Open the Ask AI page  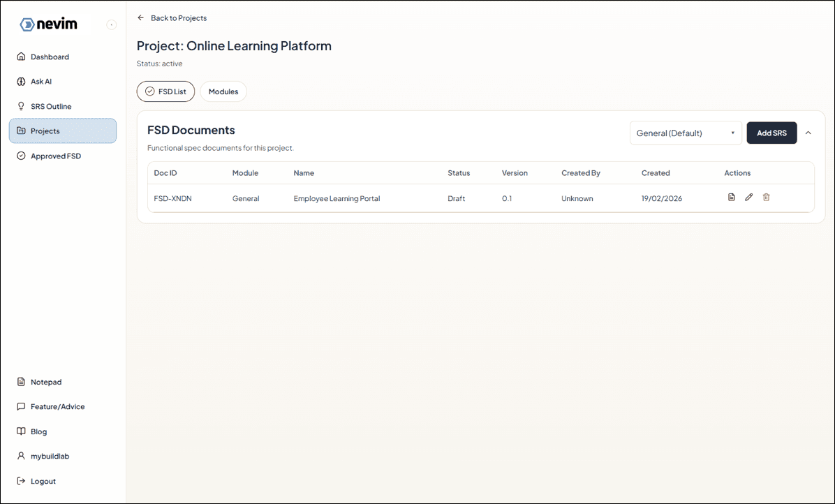tap(41, 82)
